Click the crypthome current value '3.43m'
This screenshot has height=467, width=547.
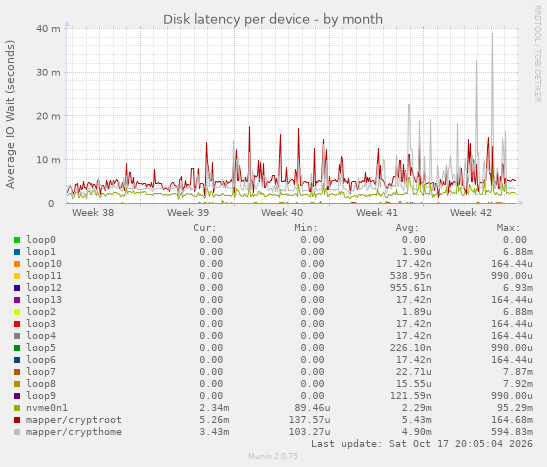coord(214,432)
